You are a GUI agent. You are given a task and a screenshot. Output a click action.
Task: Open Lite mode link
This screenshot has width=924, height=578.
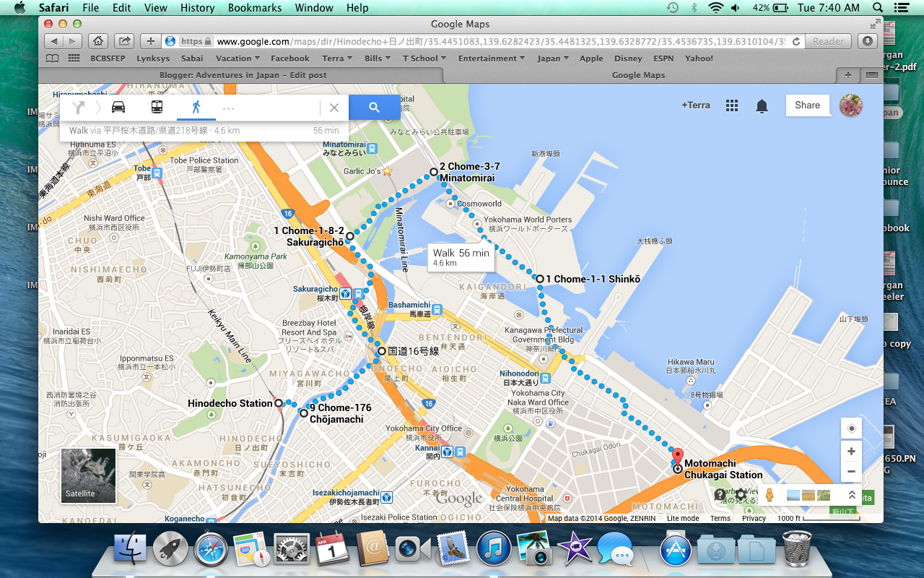pyautogui.click(x=682, y=518)
